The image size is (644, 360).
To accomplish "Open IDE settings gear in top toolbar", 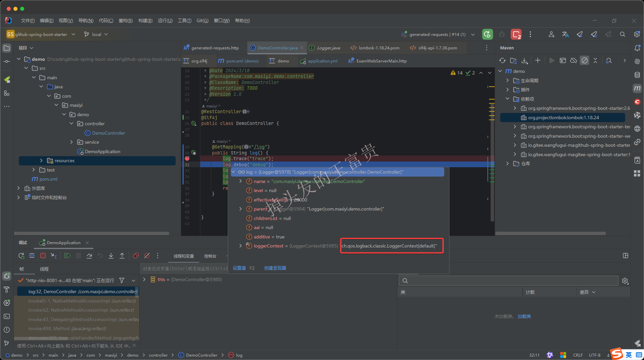I will [637, 34].
